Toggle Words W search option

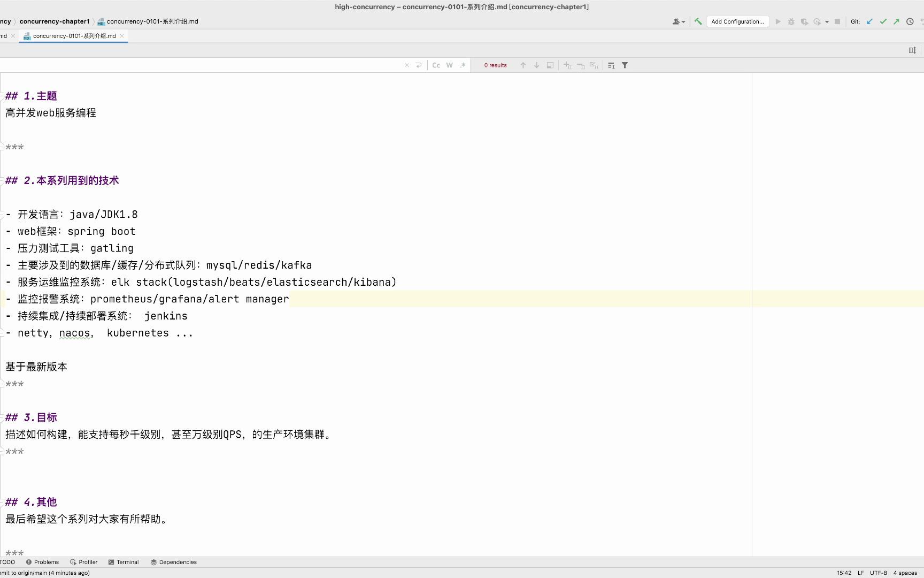pyautogui.click(x=450, y=65)
